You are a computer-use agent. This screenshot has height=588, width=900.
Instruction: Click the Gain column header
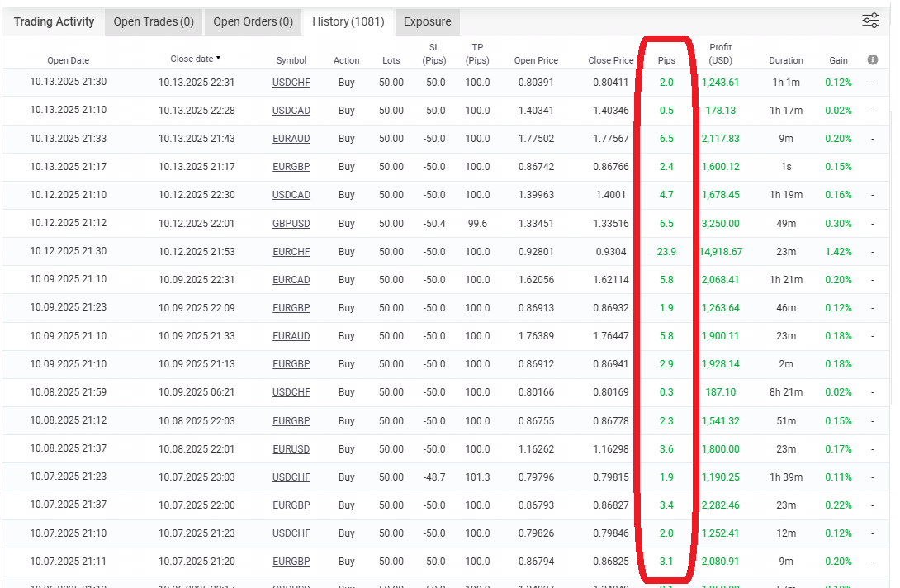(838, 60)
